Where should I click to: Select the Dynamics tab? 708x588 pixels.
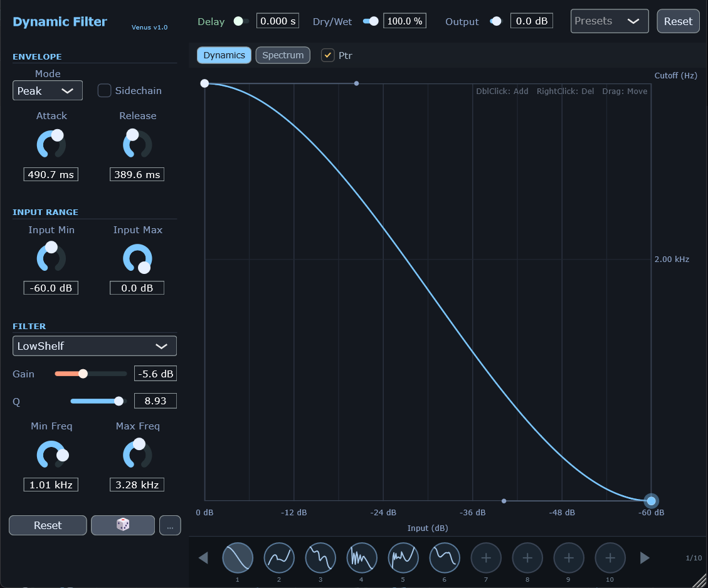(x=224, y=55)
